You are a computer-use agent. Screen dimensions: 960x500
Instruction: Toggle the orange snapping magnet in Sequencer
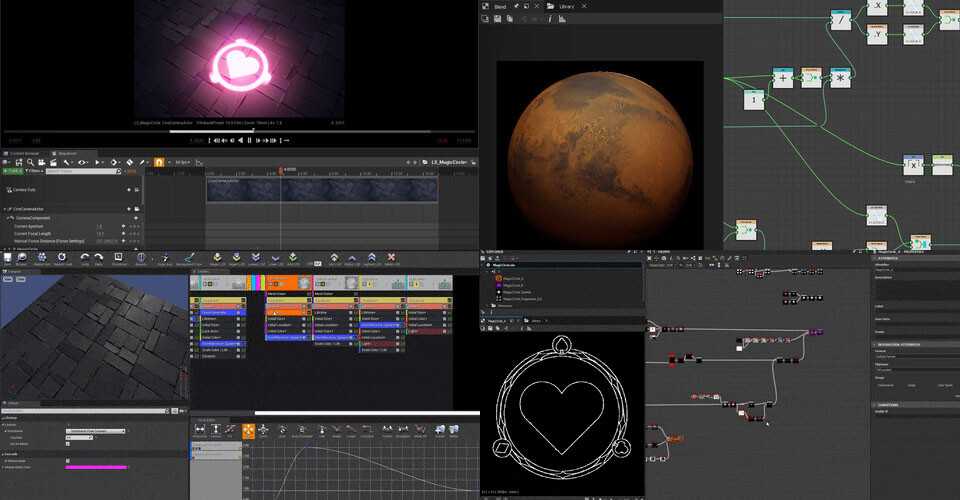coord(159,162)
